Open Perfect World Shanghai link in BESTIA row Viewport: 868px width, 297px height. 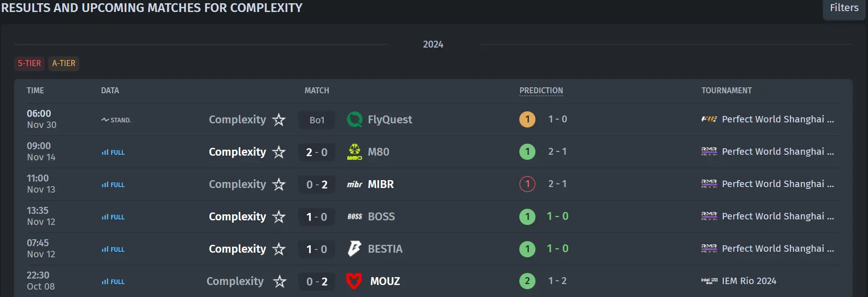(x=778, y=249)
